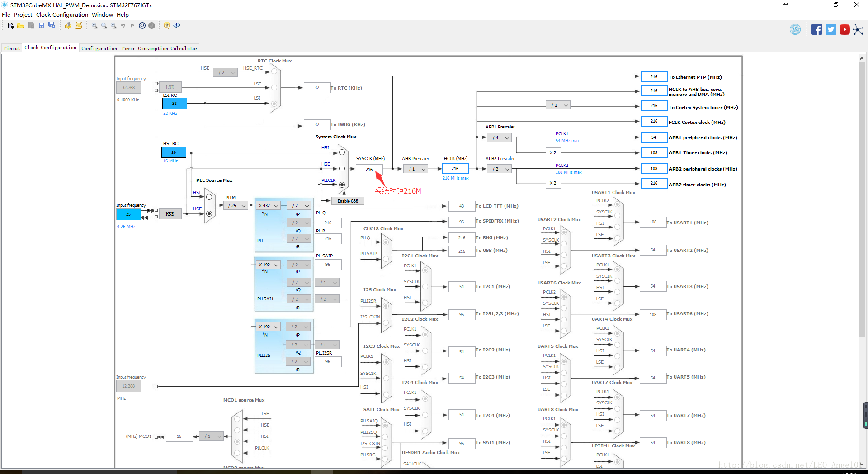Click the STM32CubeMX title bar app icon
Screen dimensions: 868x474
[x=5, y=5]
